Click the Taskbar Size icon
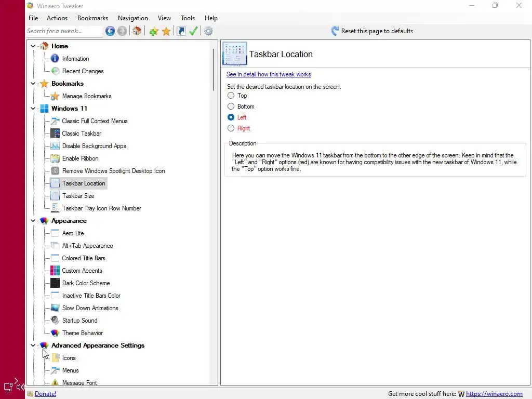The height and width of the screenshot is (399, 532). pos(55,196)
